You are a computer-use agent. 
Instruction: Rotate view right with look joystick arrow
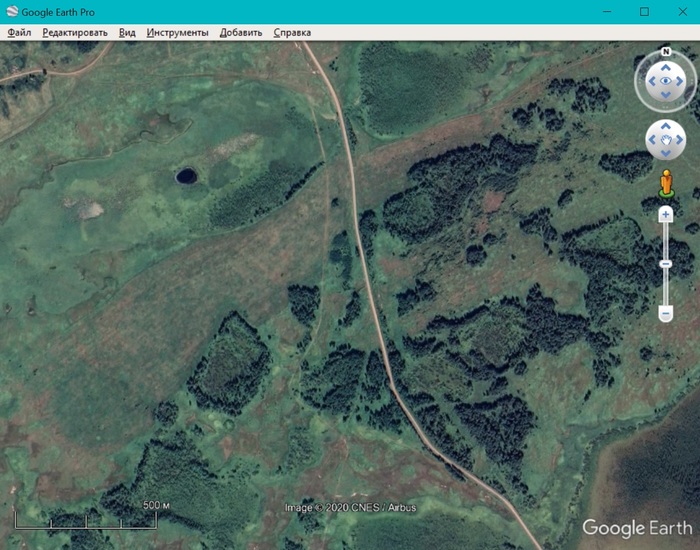coord(679,81)
